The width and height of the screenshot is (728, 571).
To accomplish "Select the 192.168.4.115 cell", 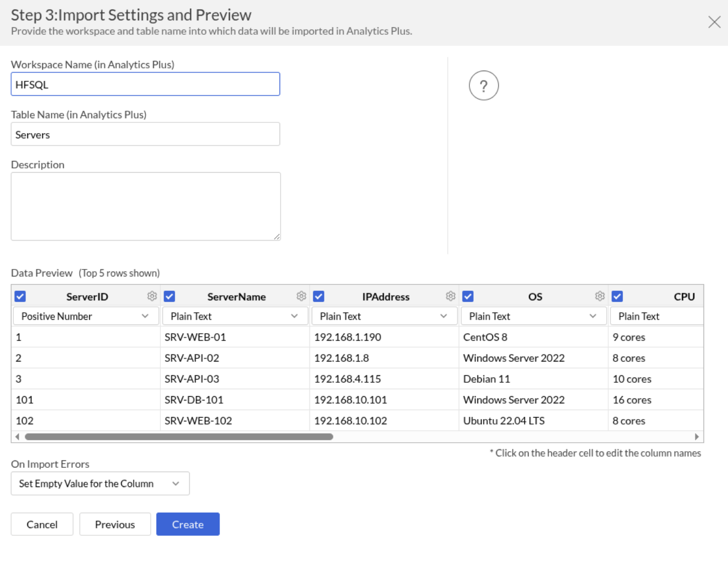I will tap(384, 379).
